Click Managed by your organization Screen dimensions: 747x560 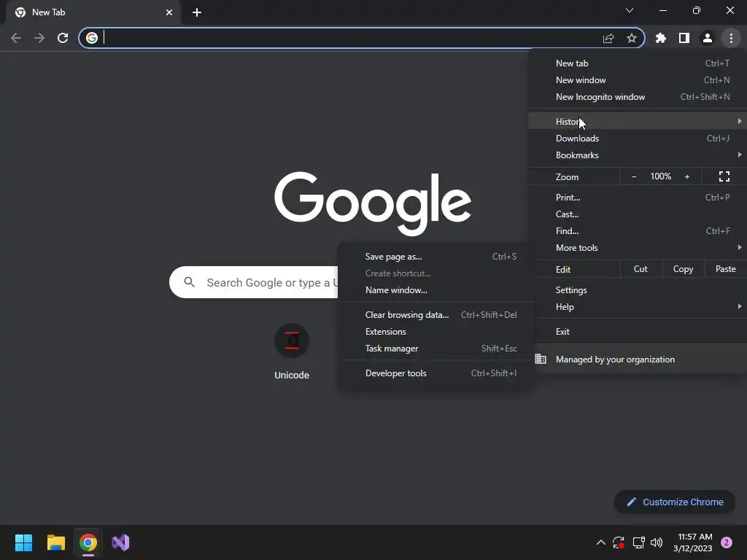click(x=638, y=359)
